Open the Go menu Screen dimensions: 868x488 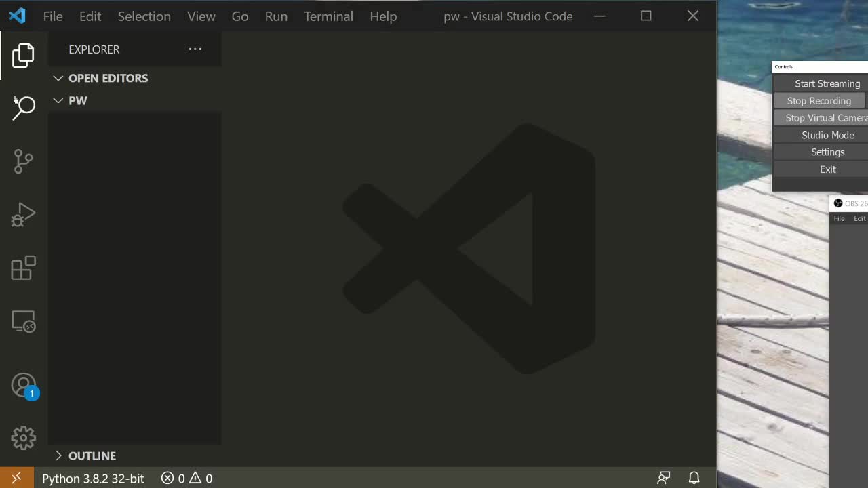pos(239,16)
